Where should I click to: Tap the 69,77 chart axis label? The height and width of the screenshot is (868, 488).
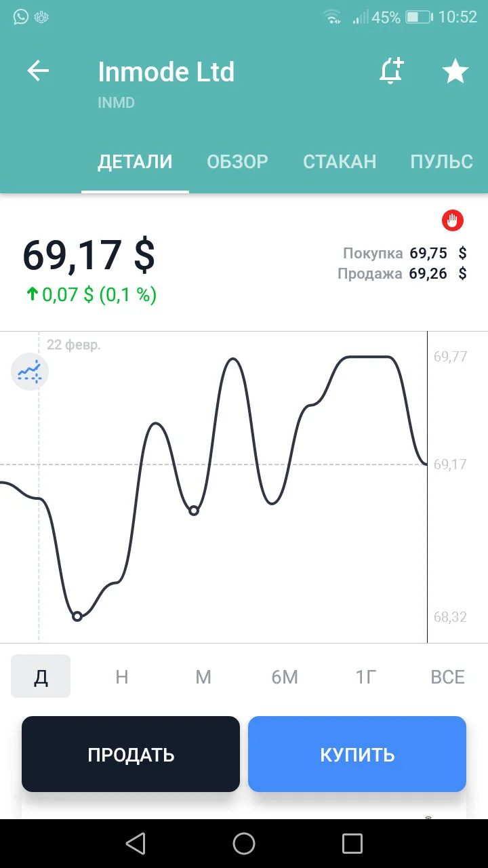pos(450,357)
